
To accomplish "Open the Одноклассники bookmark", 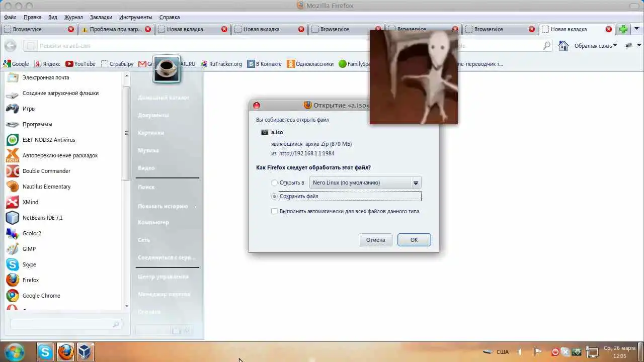I will pos(310,64).
